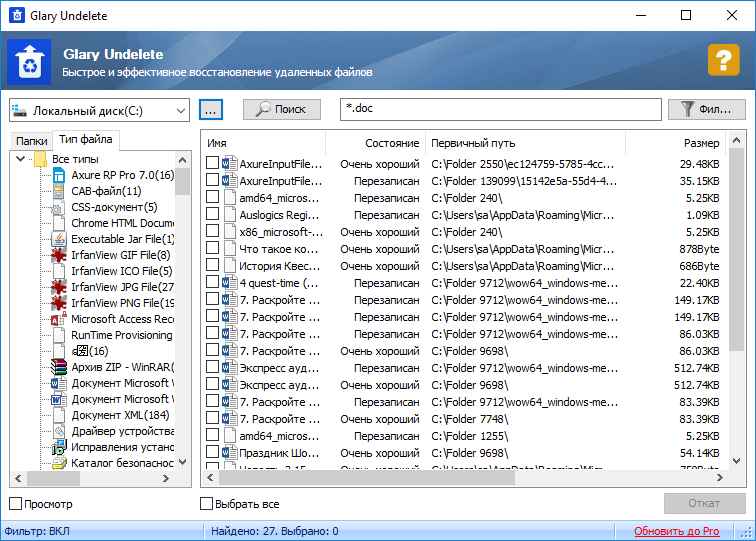Click the Glary Undelete title bar app icon
Screen dimensions: 756x541
[x=17, y=15]
